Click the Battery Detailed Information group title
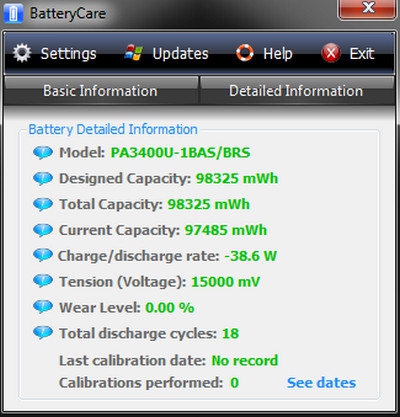This screenshot has width=400, height=417. pyautogui.click(x=113, y=129)
